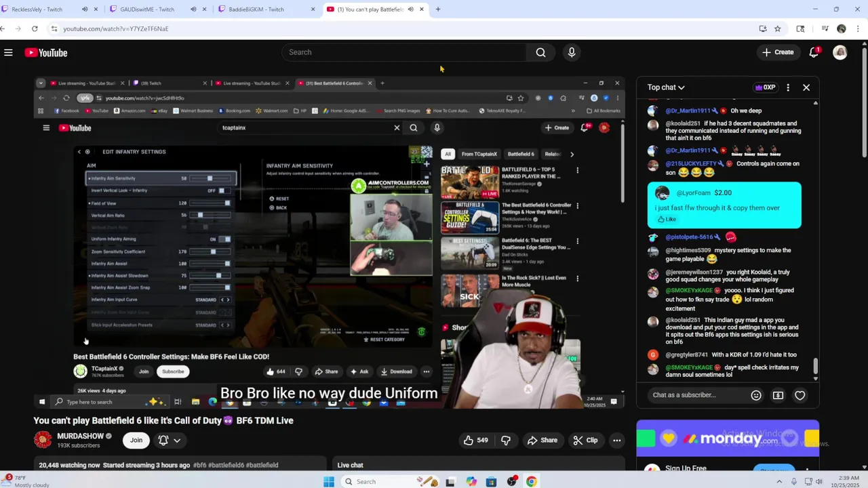Show hidden system tray icons chevron

(x=781, y=482)
